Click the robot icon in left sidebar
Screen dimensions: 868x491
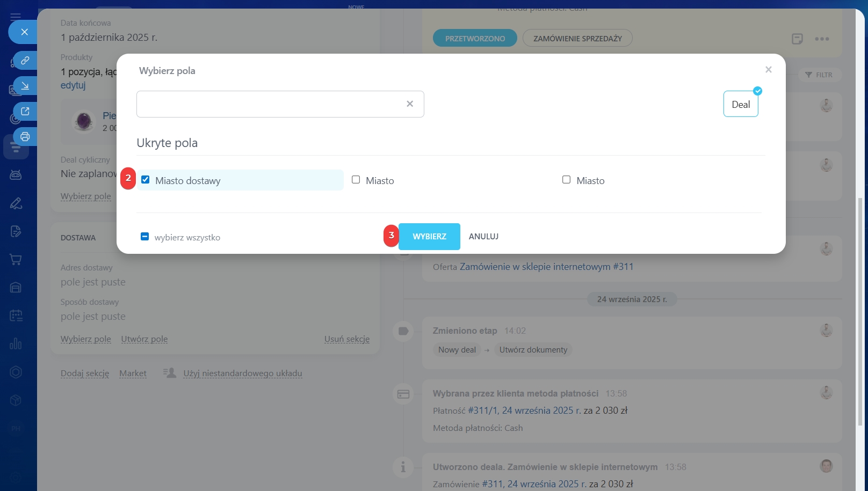pos(16,175)
